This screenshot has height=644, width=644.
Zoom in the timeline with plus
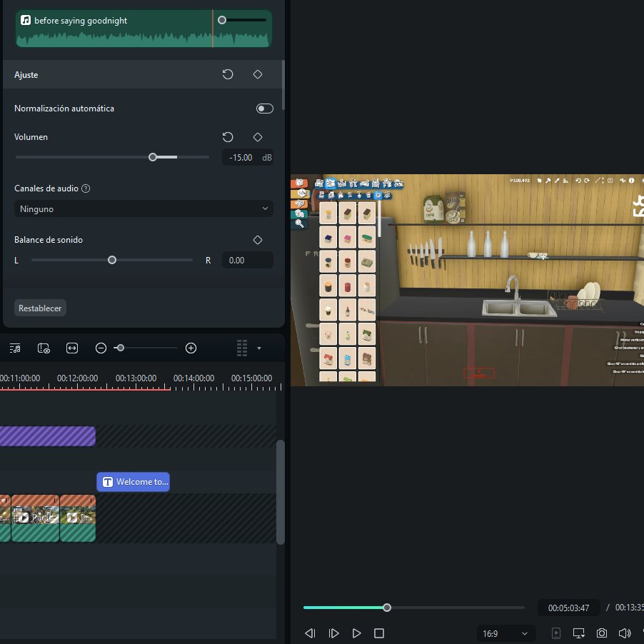191,348
